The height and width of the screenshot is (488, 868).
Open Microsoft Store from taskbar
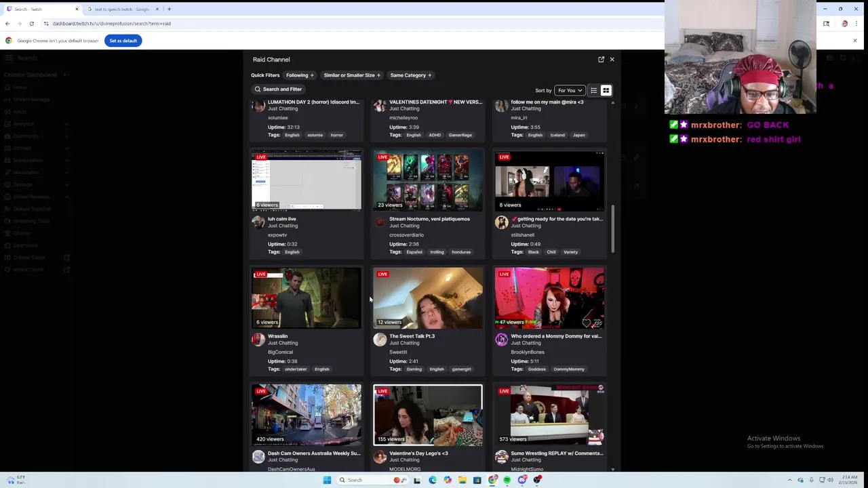point(477,480)
